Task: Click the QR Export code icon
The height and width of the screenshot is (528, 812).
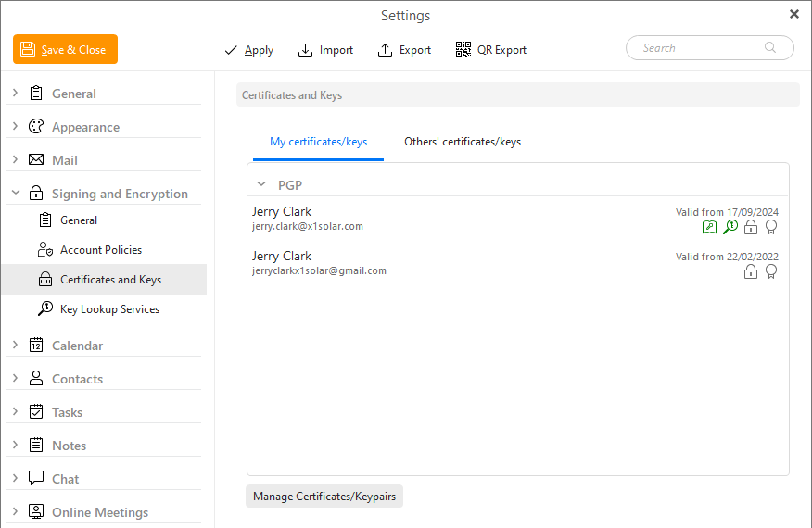Action: [x=463, y=50]
